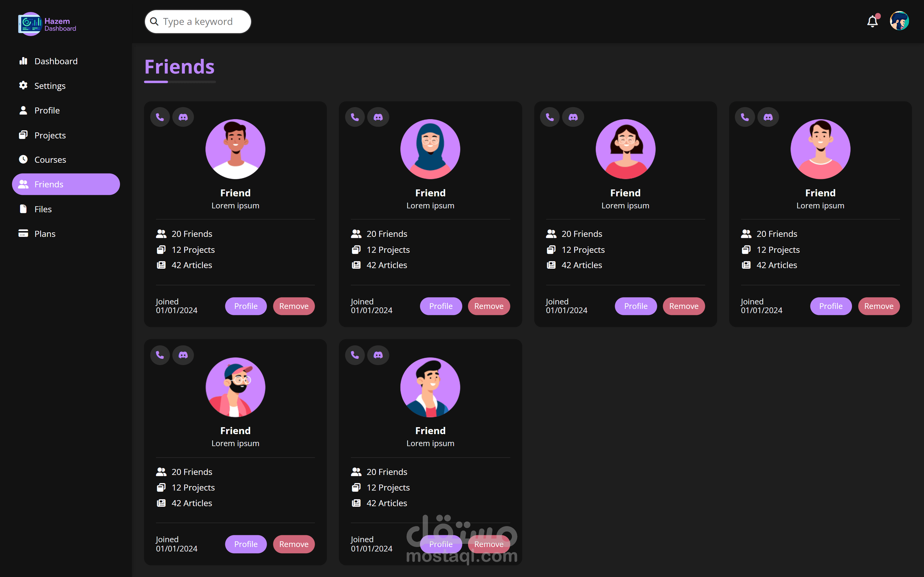This screenshot has width=924, height=577.
Task: Click the Hazem Dashboard logo
Action: [x=47, y=24]
